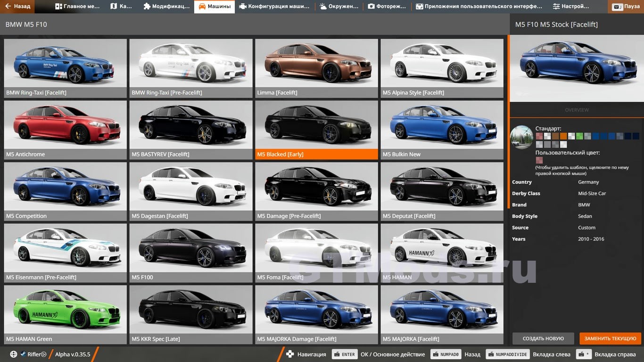Switch to the map tab
Screen dimensions: 644x362
(121, 7)
